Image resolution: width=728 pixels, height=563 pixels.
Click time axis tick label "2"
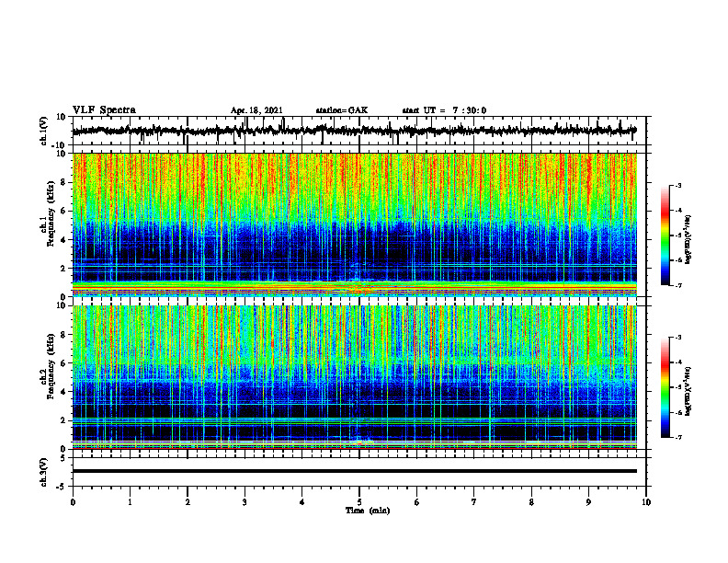188,502
